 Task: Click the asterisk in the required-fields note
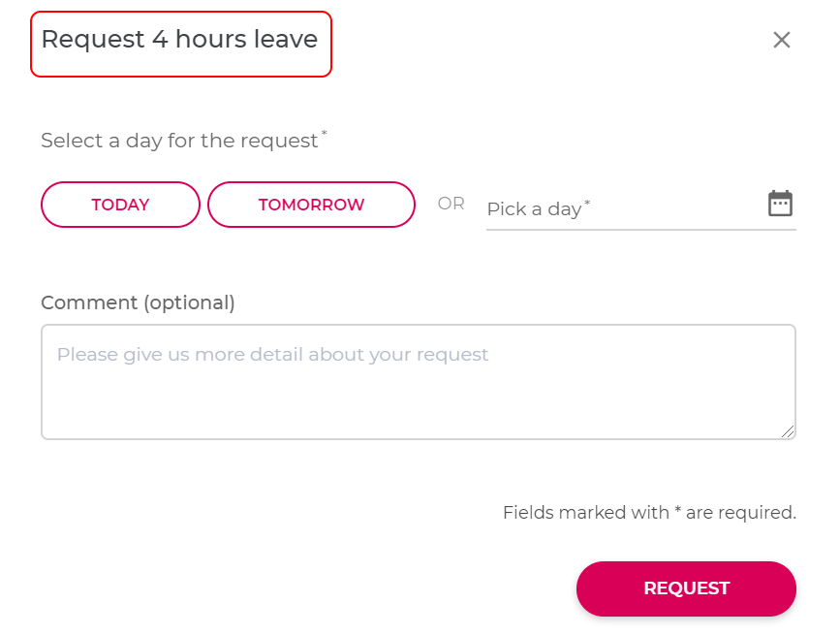coord(677,509)
